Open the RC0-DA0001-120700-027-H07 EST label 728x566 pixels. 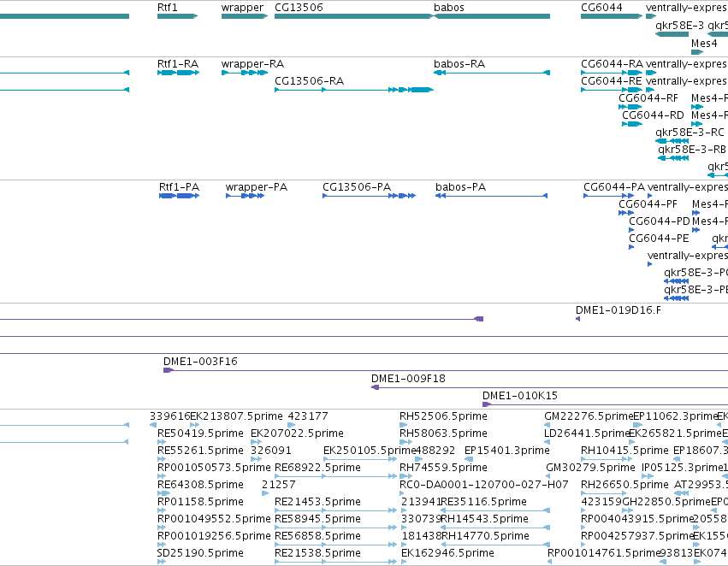[484, 486]
